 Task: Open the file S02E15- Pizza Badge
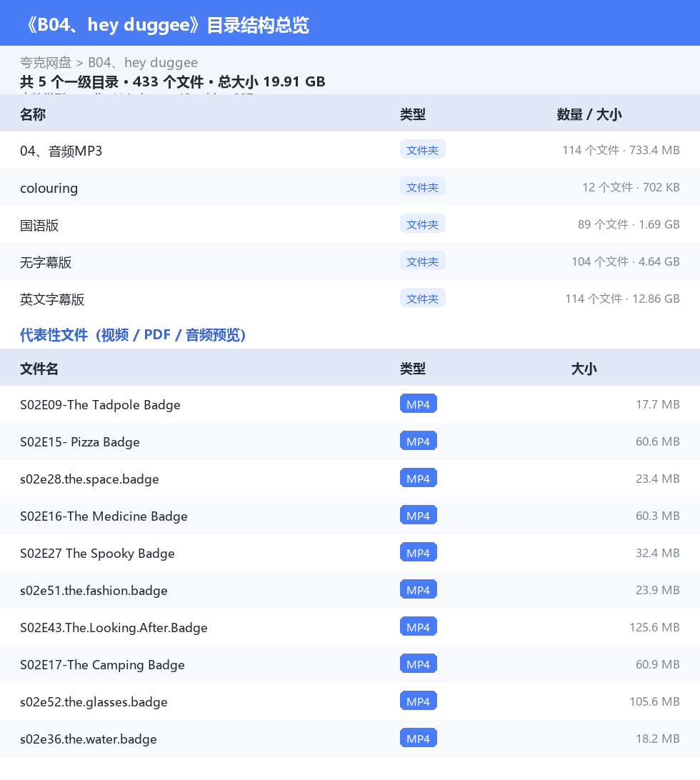point(79,442)
